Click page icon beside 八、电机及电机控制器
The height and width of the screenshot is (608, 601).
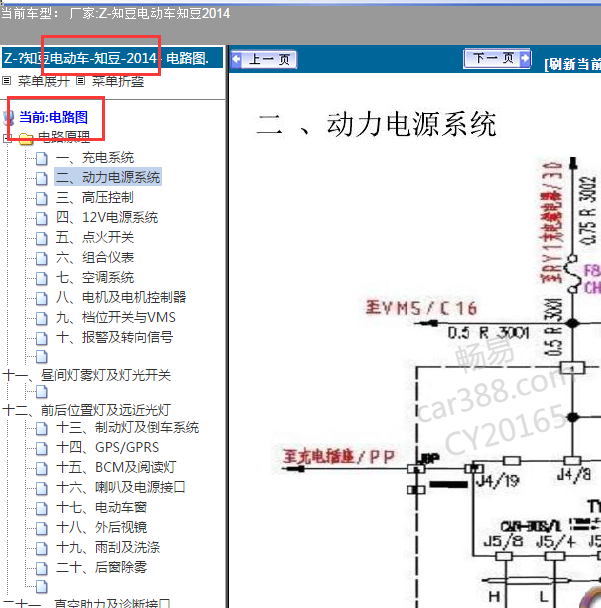(41, 298)
